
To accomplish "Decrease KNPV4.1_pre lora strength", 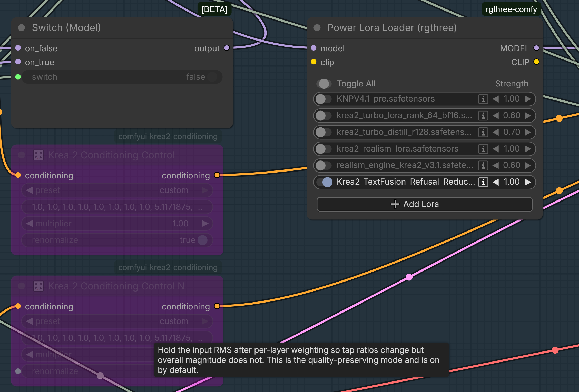I will 496,99.
